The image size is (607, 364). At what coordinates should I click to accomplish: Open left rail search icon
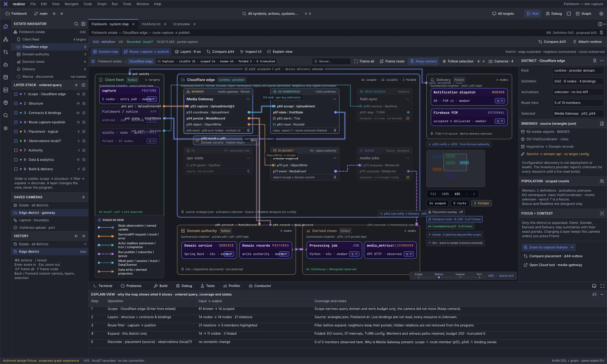(x=6, y=115)
